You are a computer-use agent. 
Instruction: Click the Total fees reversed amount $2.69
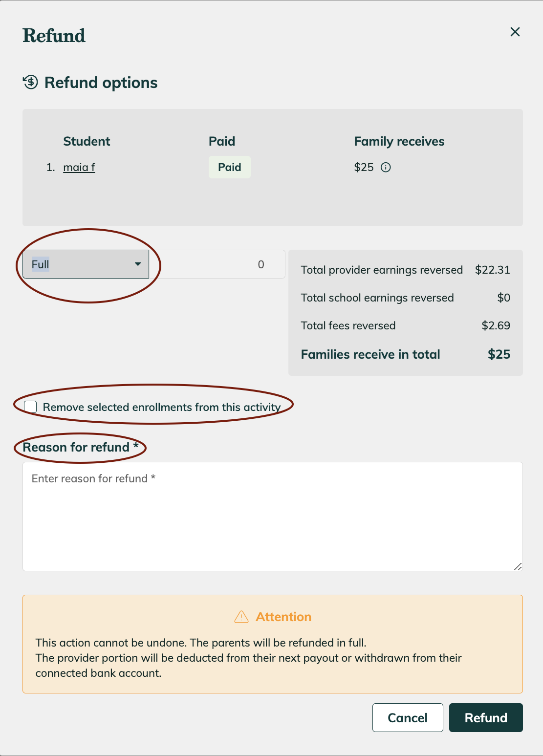496,325
